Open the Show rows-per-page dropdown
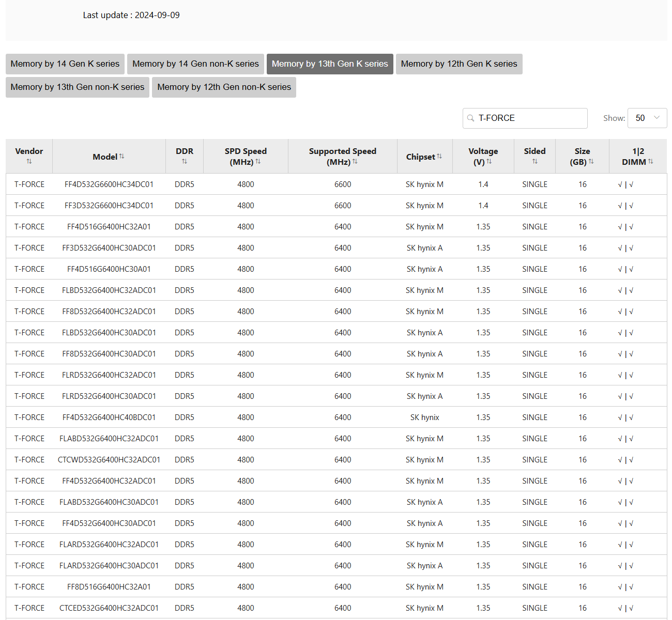The height and width of the screenshot is (620, 672). [647, 118]
